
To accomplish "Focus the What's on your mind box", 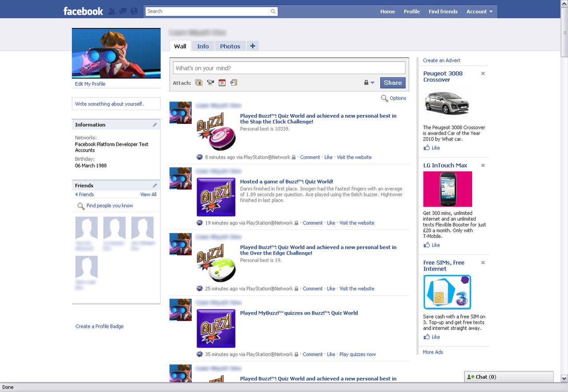I will click(x=289, y=68).
